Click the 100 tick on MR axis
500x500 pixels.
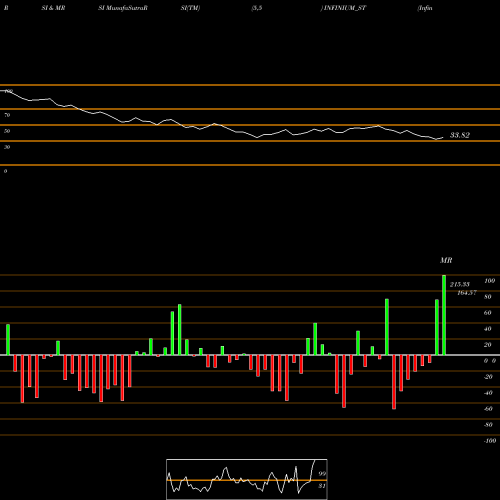(489, 281)
